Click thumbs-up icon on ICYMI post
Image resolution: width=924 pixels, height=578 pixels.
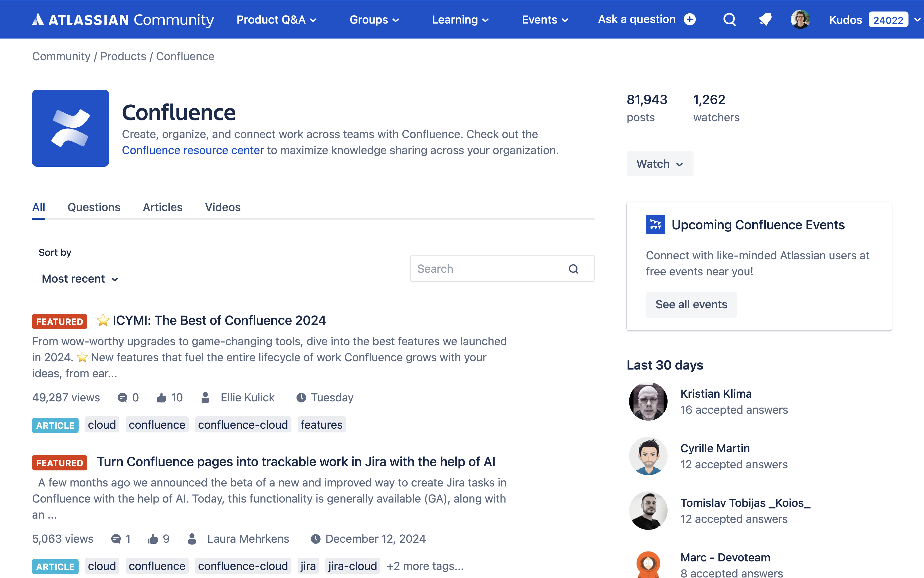click(x=161, y=398)
